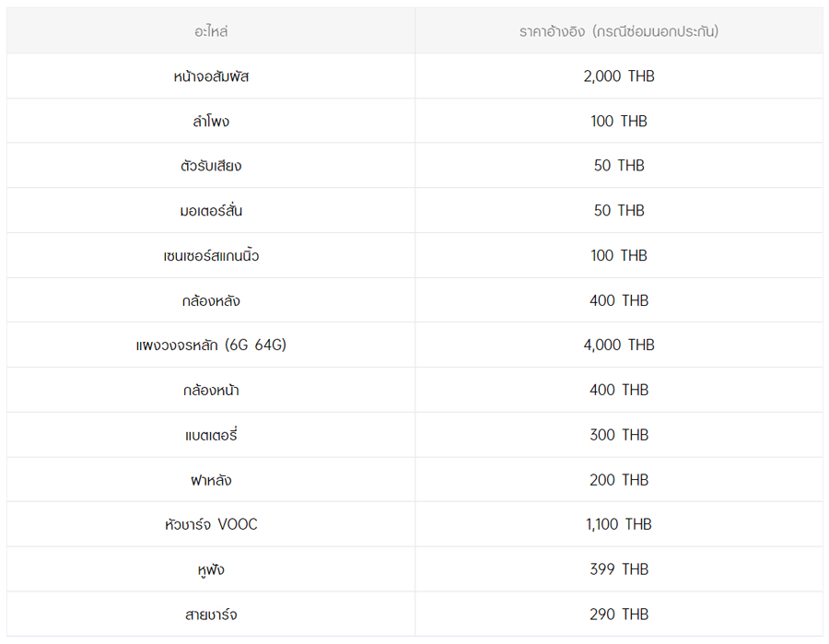
Task: Select the สายชาร์จ row label
Action: coord(211,615)
